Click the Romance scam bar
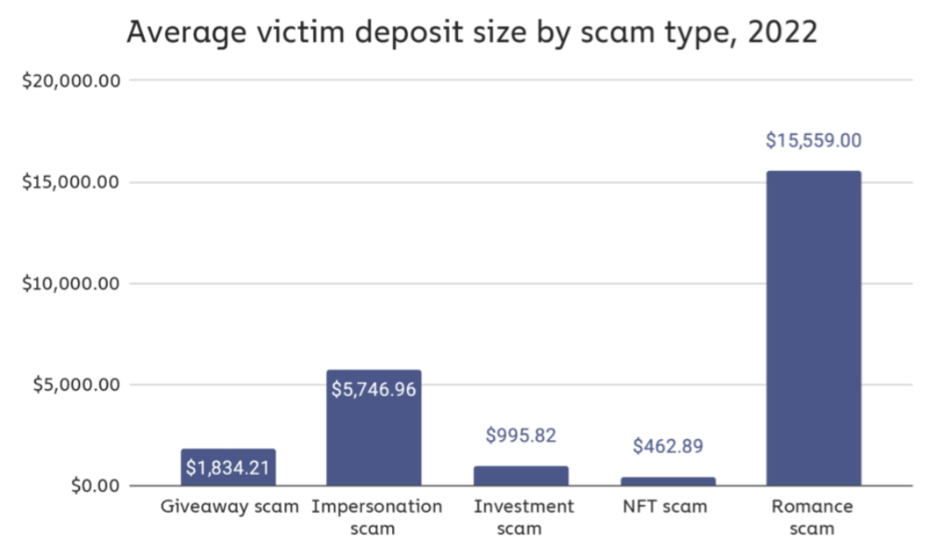929x560 pixels. [814, 329]
